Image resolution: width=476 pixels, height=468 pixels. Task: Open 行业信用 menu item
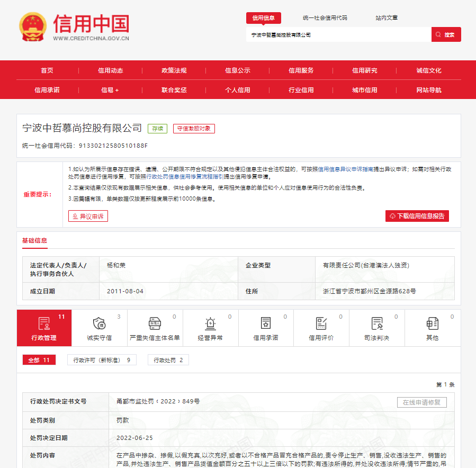pos(301,90)
